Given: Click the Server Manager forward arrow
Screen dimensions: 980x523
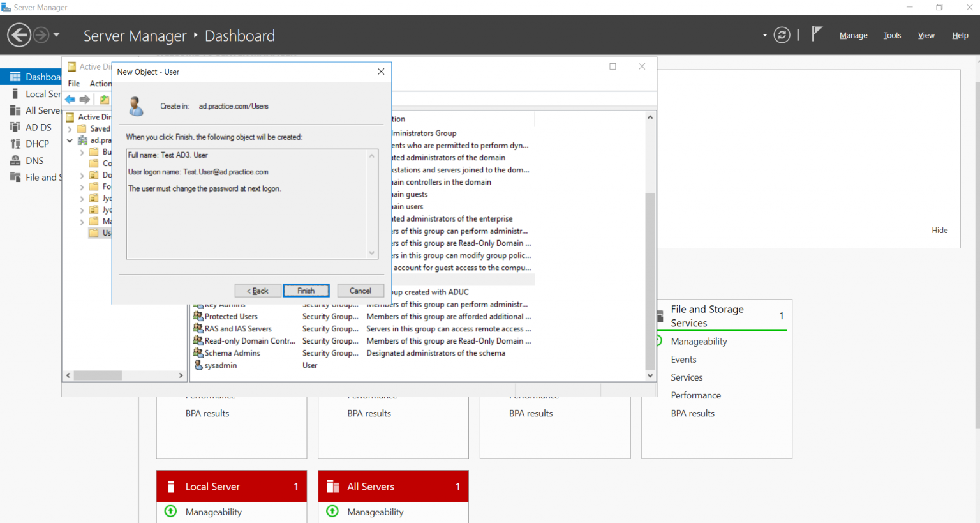Looking at the screenshot, I should coord(41,35).
